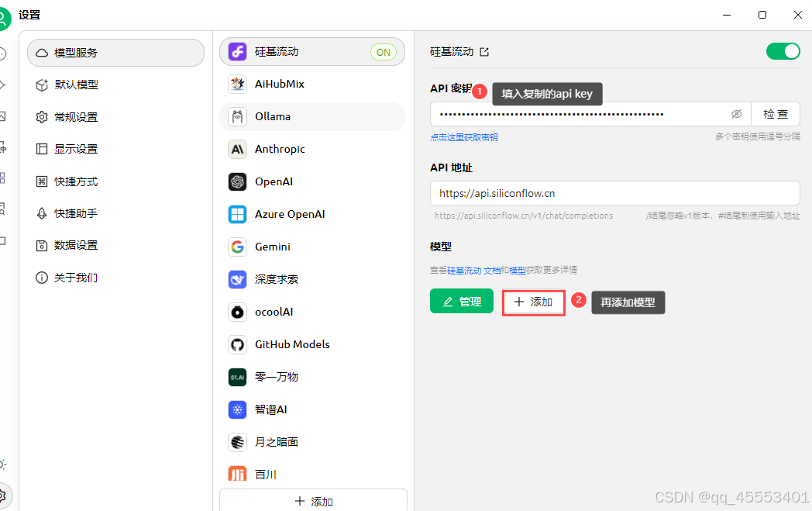Screen dimensions: 812x511
Task: Open the 模型服务 settings section
Action: pyautogui.click(x=116, y=53)
